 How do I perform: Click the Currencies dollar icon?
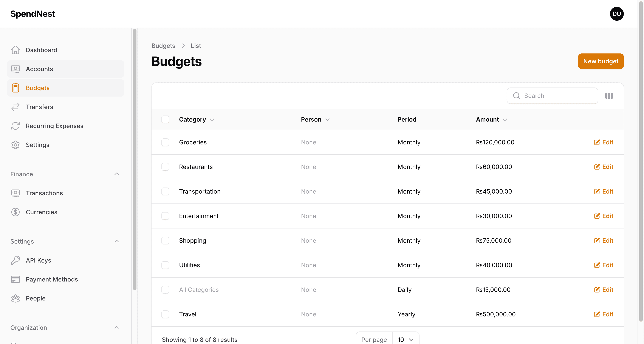point(15,212)
